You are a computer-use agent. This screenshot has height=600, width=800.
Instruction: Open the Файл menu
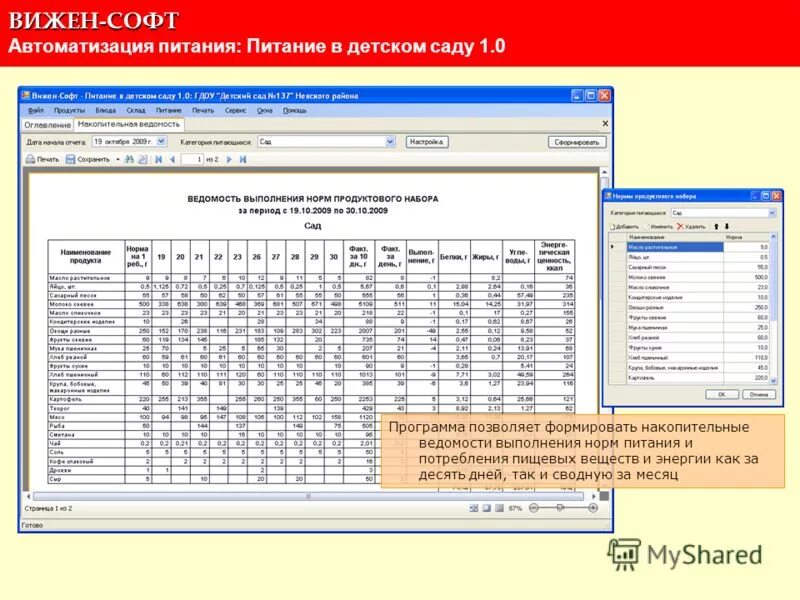point(35,110)
